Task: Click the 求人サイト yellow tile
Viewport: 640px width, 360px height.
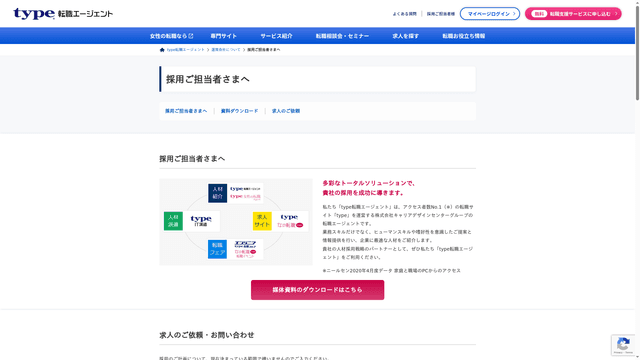Action: pyautogui.click(x=262, y=221)
